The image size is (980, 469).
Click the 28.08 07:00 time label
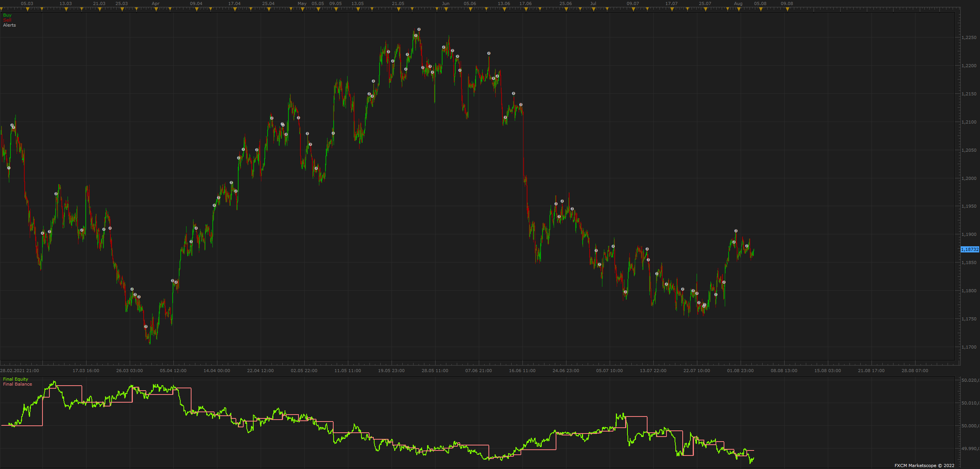[x=915, y=371]
